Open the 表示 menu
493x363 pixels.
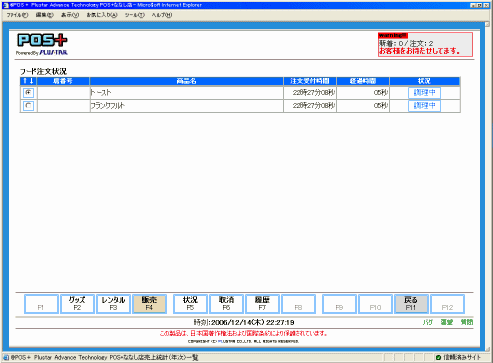point(70,15)
